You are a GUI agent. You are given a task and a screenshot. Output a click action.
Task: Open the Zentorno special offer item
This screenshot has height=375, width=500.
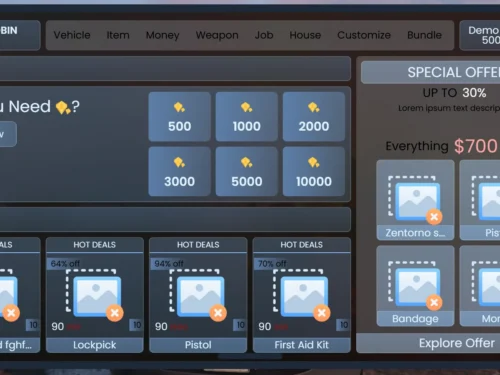pos(415,200)
